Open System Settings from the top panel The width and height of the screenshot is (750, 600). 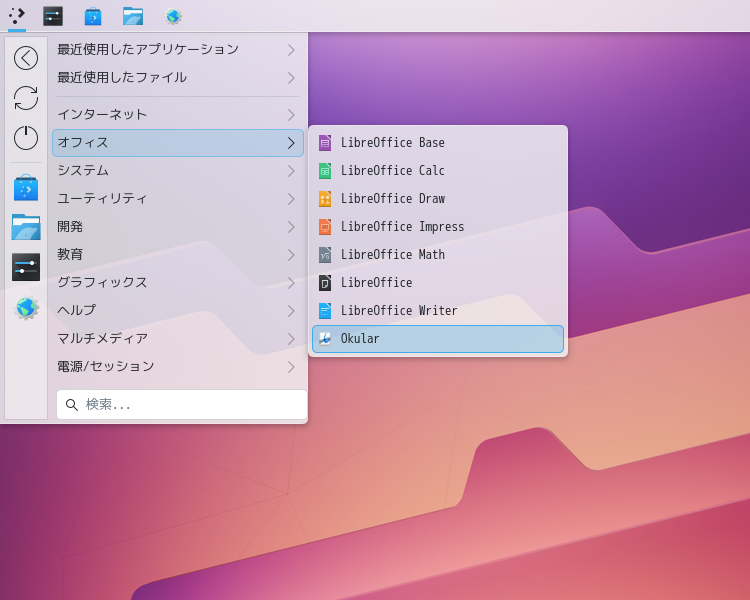pyautogui.click(x=53, y=16)
